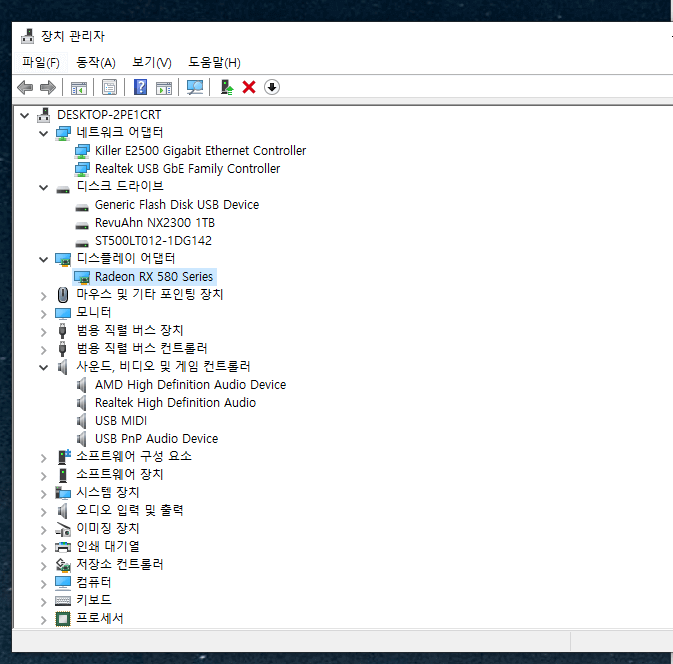
Task: Click the Update driver toolbar icon
Action: (x=227, y=88)
